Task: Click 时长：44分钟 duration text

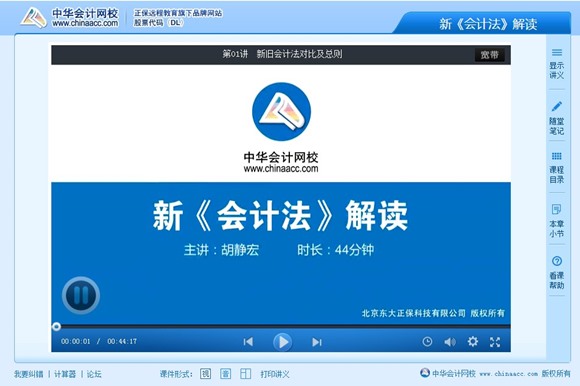Action: click(335, 250)
